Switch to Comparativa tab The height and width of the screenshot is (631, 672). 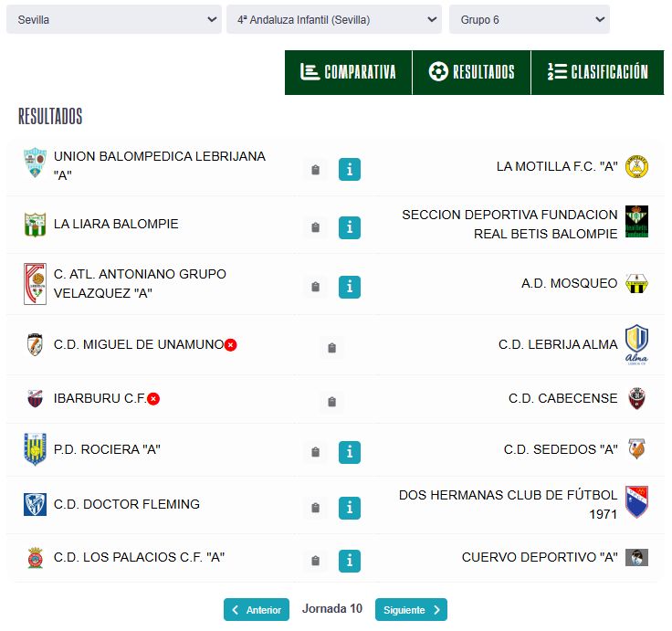tap(349, 72)
